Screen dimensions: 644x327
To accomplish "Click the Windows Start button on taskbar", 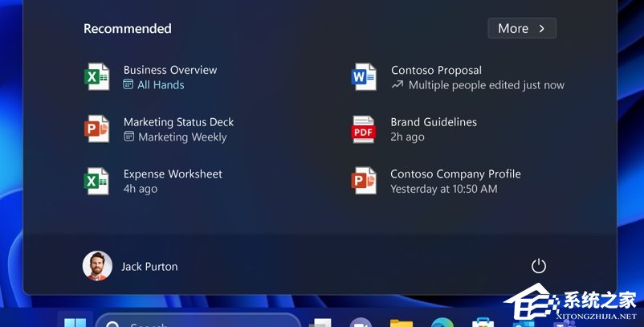I will [x=75, y=321].
